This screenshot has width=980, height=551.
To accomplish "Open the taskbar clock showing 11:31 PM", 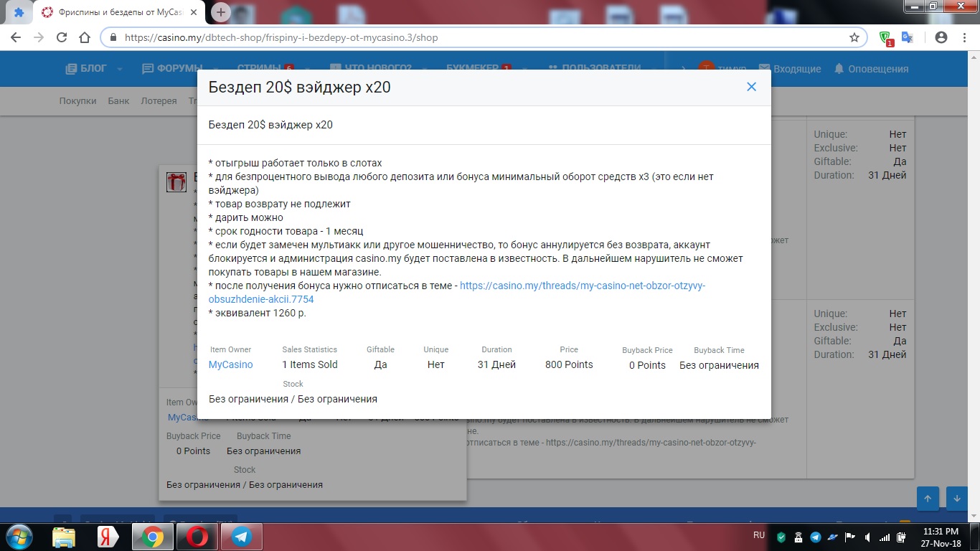I will click(941, 537).
